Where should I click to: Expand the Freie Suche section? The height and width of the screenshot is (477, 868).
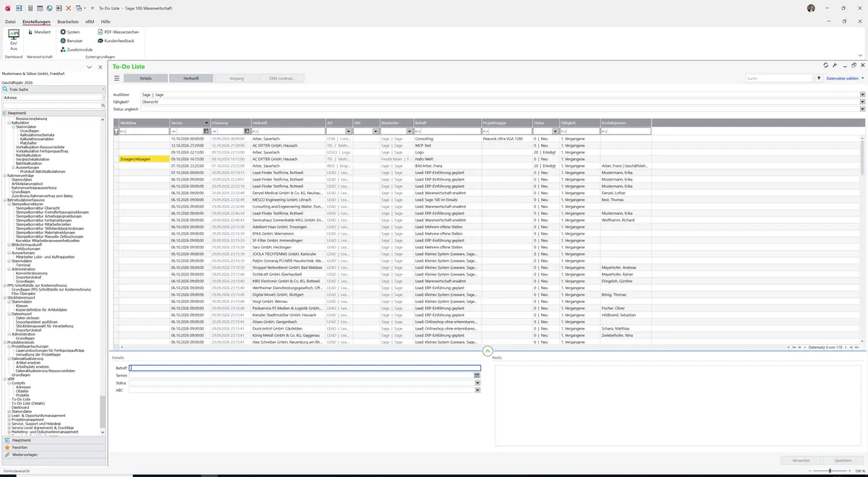[103, 89]
